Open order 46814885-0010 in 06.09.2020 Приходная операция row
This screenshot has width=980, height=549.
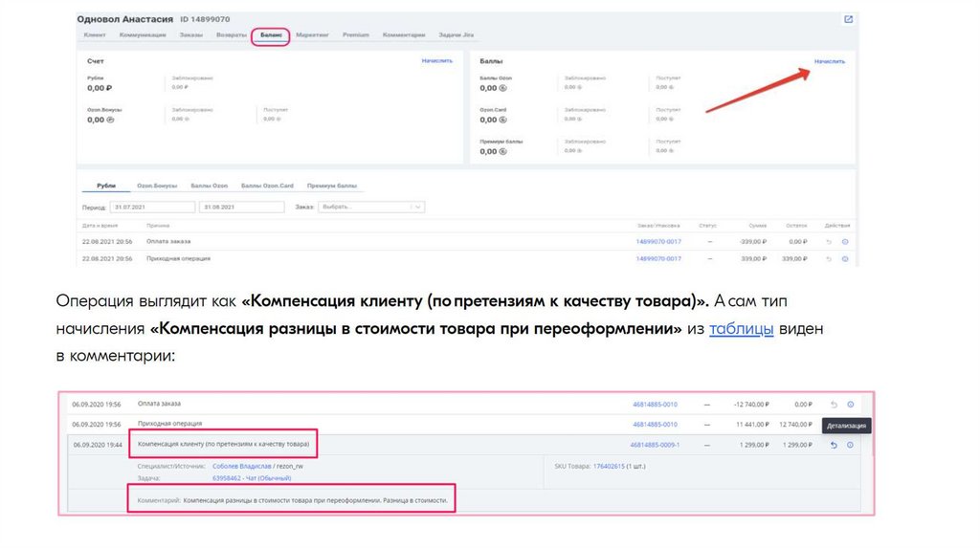click(655, 425)
